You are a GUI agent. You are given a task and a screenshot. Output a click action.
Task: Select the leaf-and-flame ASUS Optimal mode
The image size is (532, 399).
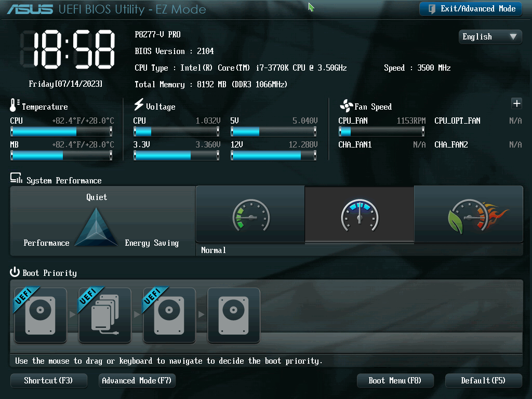click(469, 215)
